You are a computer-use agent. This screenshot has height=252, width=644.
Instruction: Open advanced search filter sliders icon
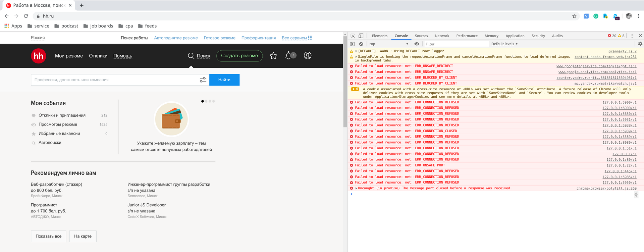[x=203, y=80]
